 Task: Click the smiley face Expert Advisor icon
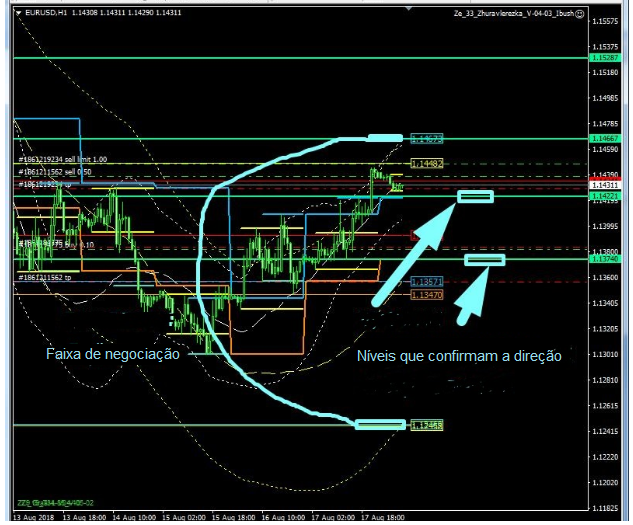point(580,13)
